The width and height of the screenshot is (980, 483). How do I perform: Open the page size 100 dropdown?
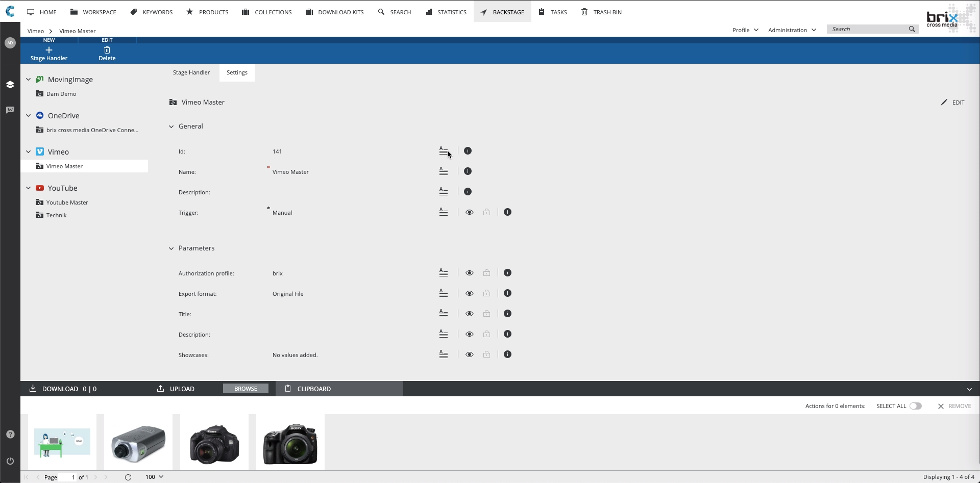tap(154, 477)
